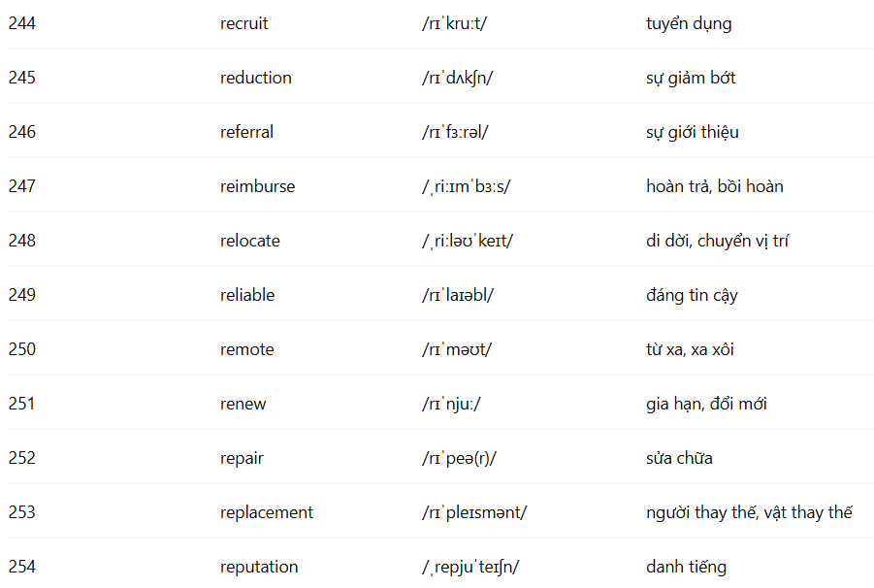Click the word 'reimburse'

click(257, 186)
